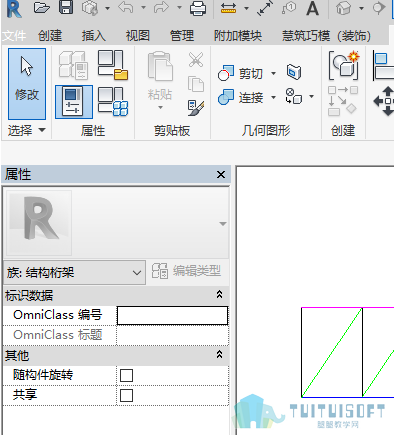Open the 连接 geometry dropdown arrow
Image resolution: width=394 pixels, height=435 pixels.
[273, 97]
